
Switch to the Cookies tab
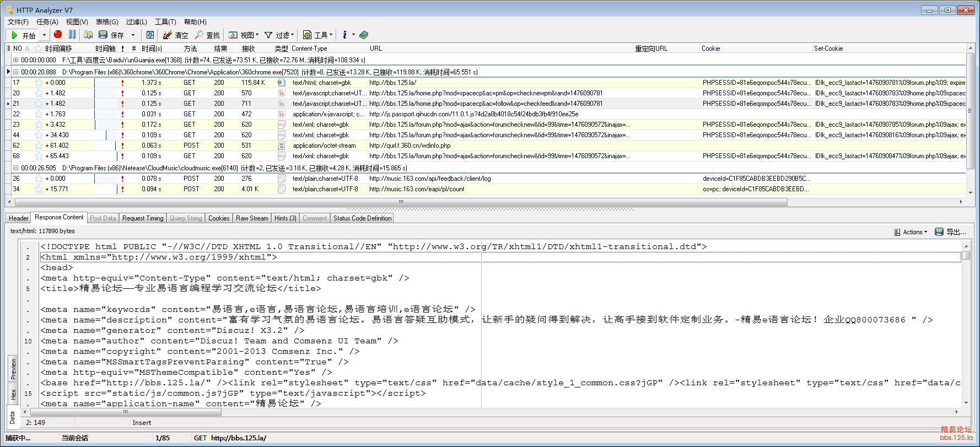219,218
